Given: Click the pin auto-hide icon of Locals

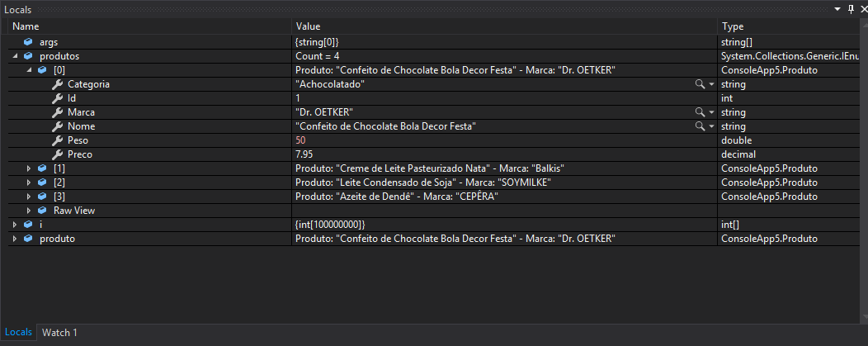Looking at the screenshot, I should 851,9.
